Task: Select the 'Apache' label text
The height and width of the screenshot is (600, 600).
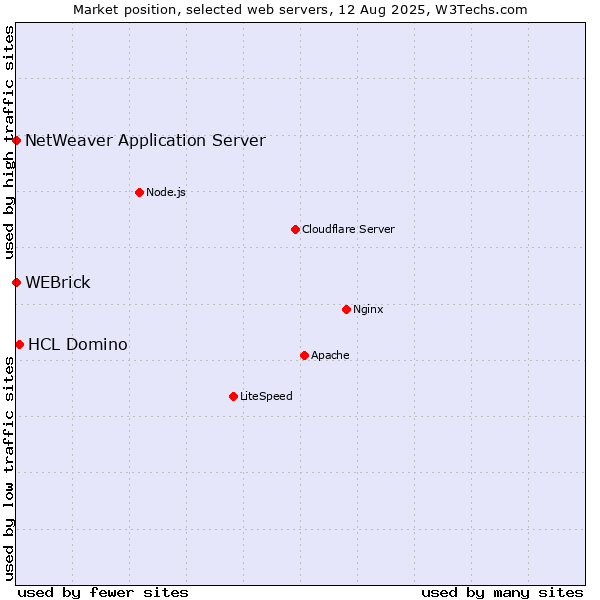Action: 330,355
